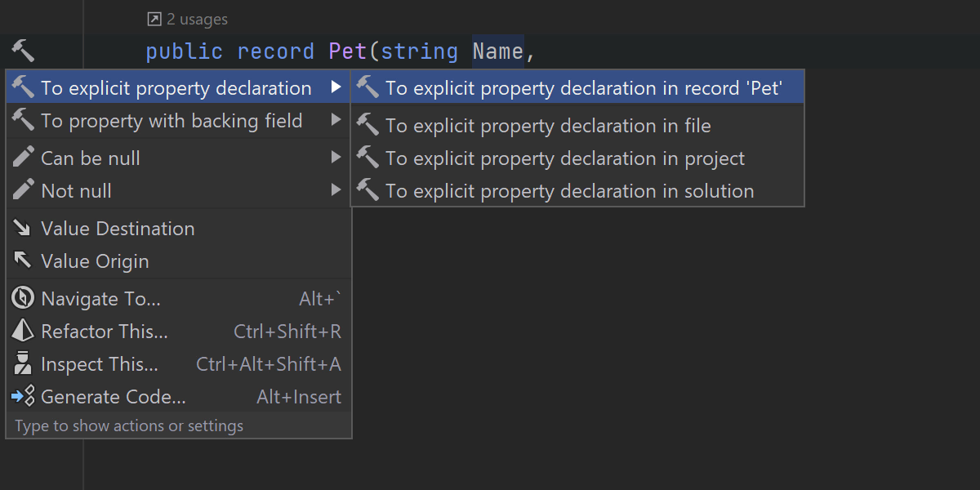
Task: Expand 'To explicit property declaration' submenu arrow
Action: point(336,87)
